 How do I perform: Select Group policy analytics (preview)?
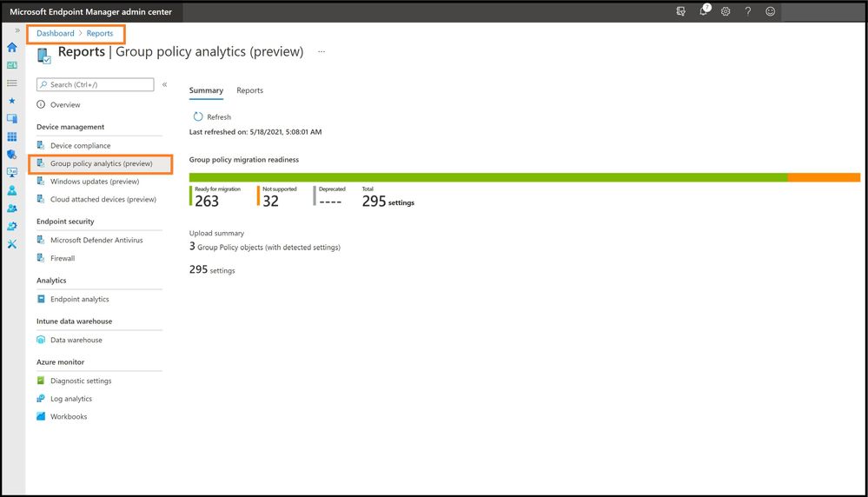click(x=101, y=164)
